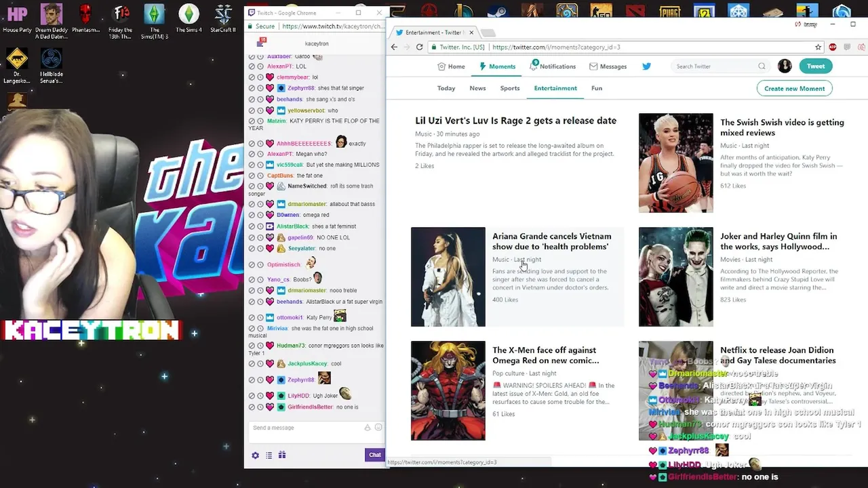Click username drmariomaster 'allabout that bass'
The width and height of the screenshot is (868, 488).
point(307,204)
